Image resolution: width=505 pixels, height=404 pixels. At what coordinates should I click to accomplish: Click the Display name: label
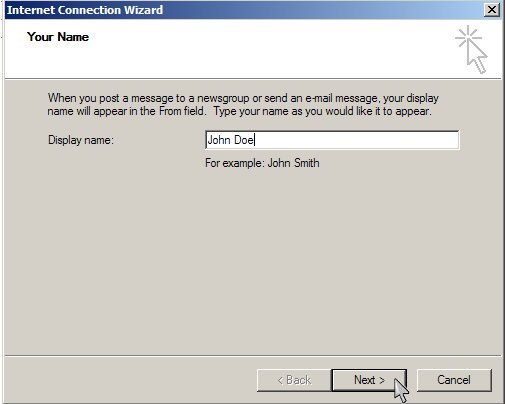(x=81, y=140)
